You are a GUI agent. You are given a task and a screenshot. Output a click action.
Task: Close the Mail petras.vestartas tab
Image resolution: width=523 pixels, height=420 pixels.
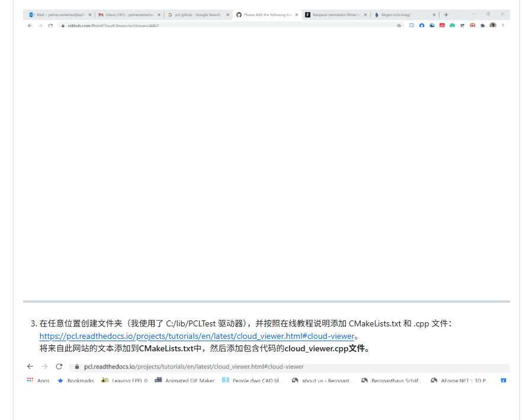click(x=89, y=15)
